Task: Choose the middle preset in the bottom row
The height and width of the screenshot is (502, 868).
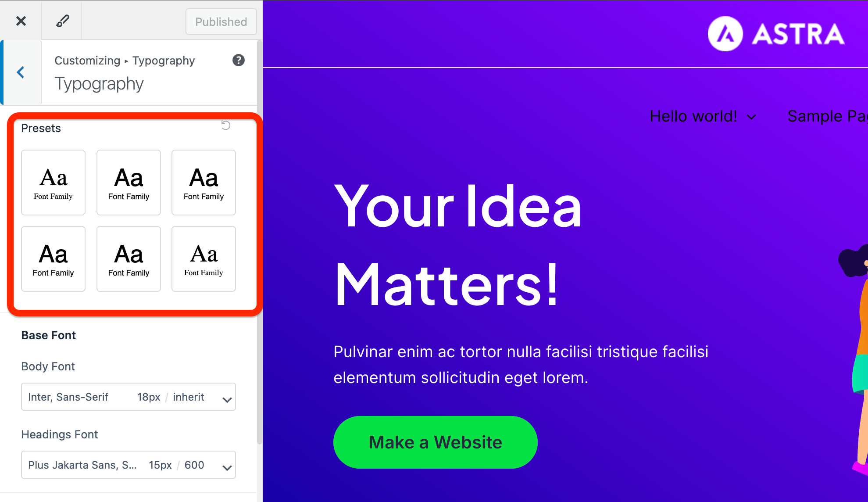Action: click(x=129, y=259)
